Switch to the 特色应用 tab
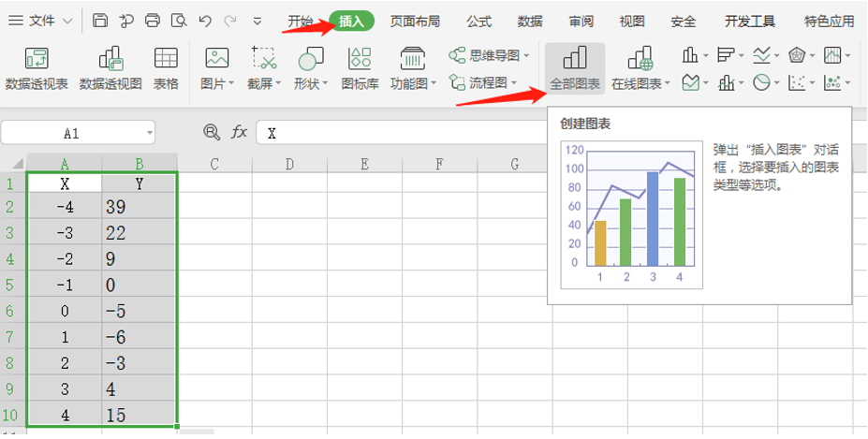868x439 pixels. tap(830, 22)
